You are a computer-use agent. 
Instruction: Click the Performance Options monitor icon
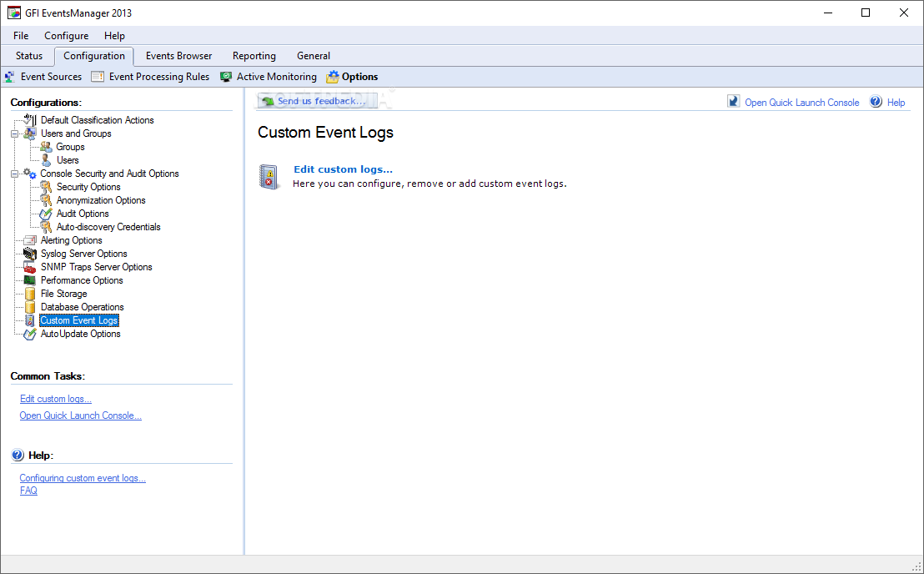29,280
